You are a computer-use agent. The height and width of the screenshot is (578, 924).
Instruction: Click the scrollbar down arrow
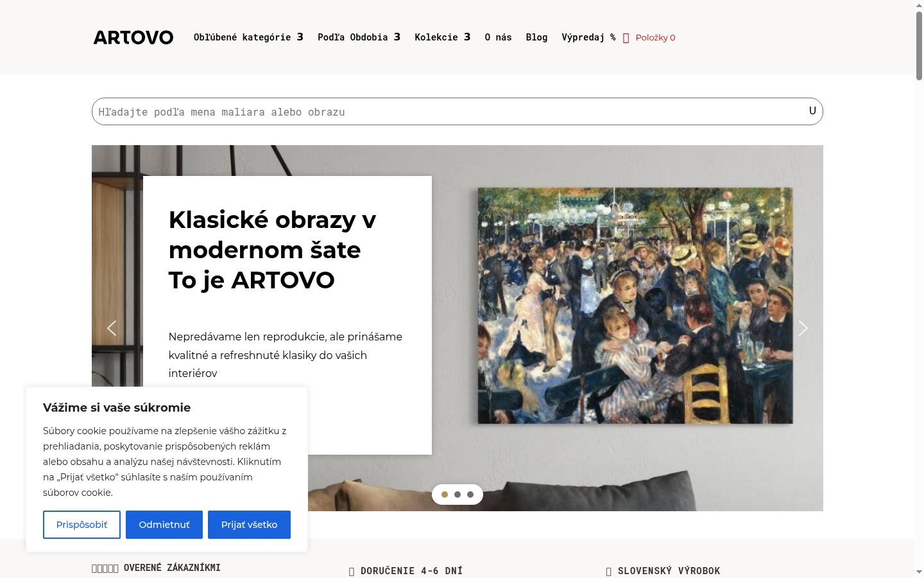919,572
